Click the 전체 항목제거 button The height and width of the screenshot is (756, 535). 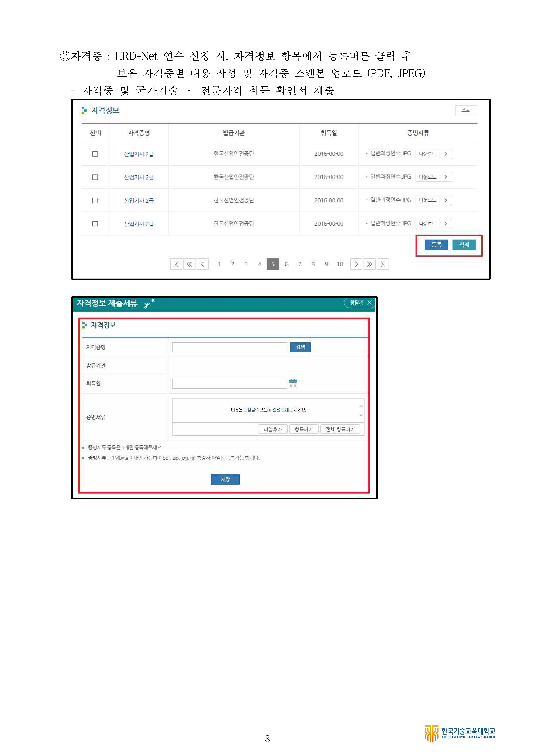click(340, 429)
